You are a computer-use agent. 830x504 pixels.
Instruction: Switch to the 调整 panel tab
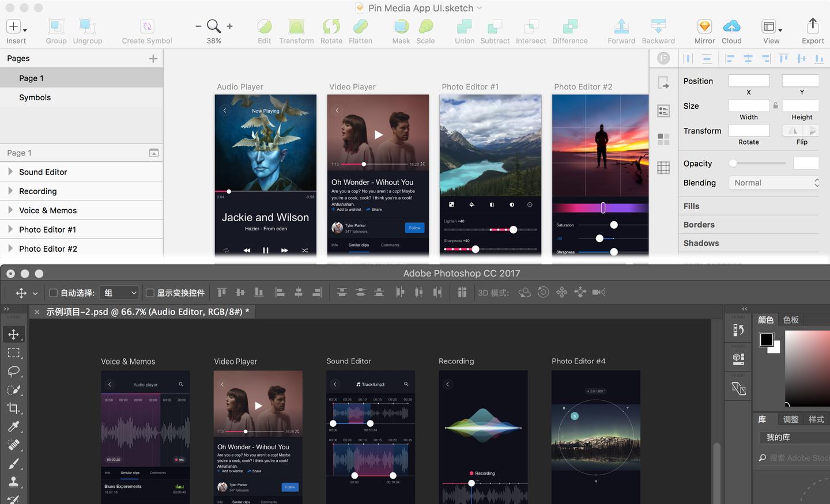point(791,419)
